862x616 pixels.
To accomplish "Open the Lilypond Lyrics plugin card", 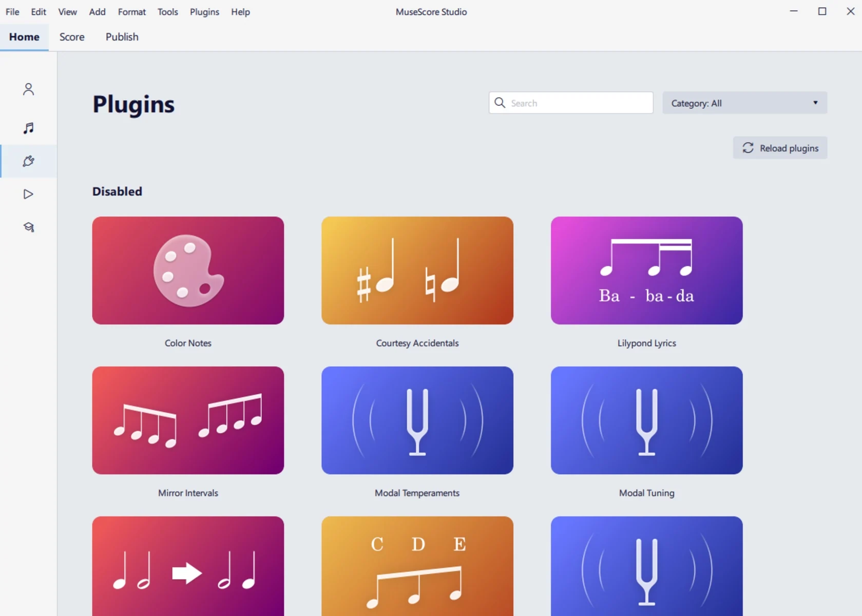I will tap(647, 271).
